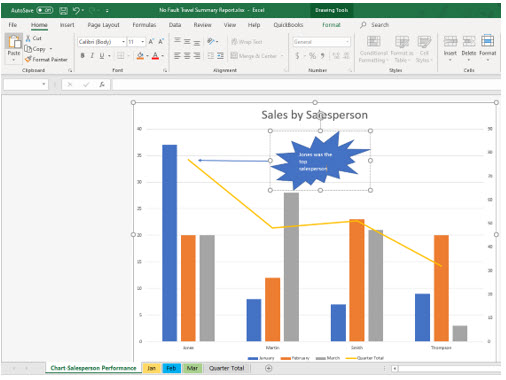Open the Name Box dropdown arrow

44,84
